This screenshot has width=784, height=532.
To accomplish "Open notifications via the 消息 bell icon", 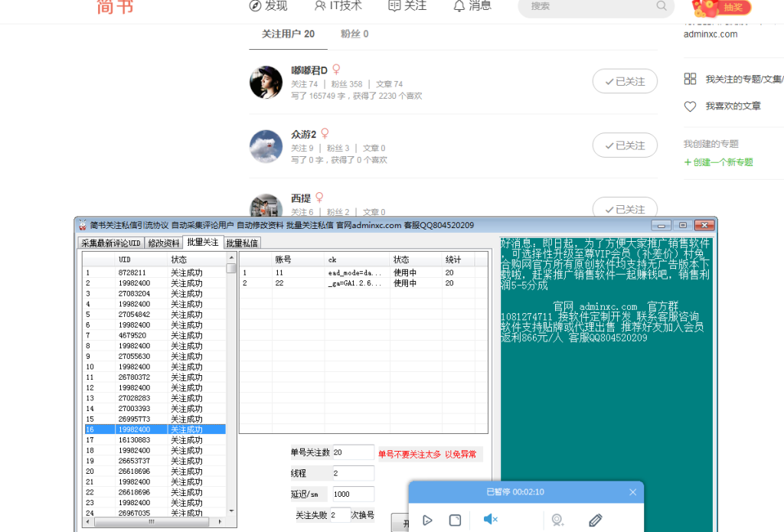I will (459, 6).
